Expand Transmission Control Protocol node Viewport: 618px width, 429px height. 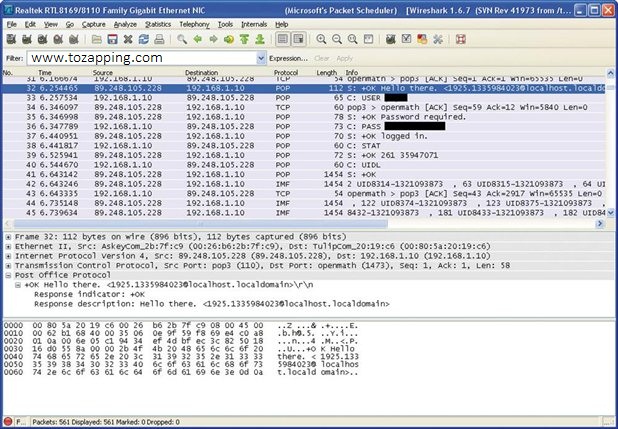8,265
